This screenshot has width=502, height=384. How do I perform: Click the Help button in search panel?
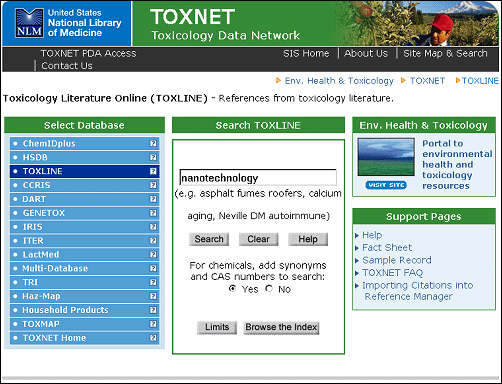308,239
